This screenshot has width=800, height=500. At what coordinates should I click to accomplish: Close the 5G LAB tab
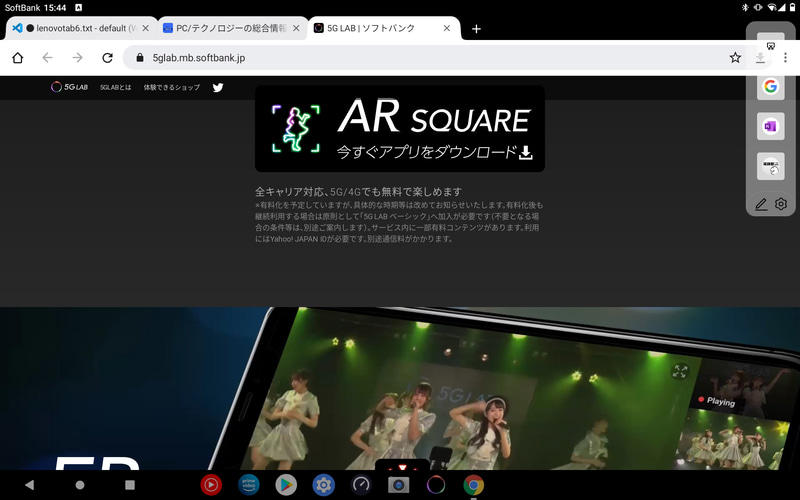[x=447, y=28]
